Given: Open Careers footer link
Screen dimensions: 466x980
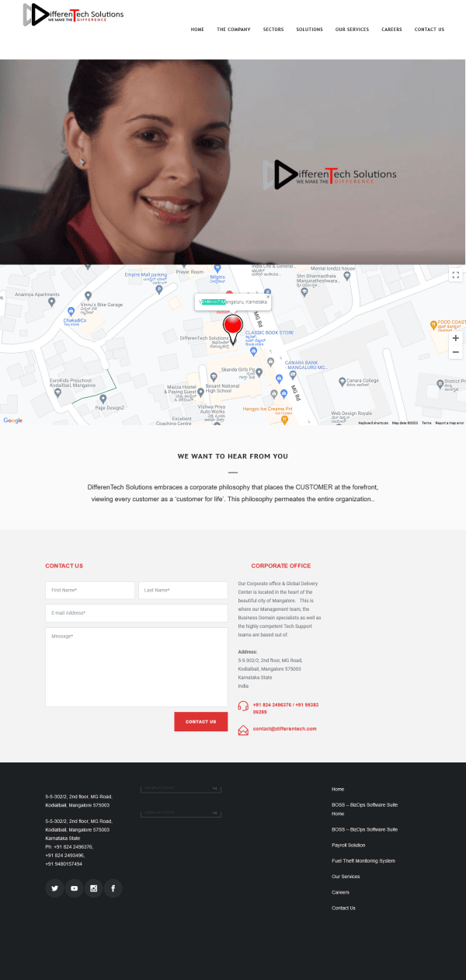Looking at the screenshot, I should pyautogui.click(x=340, y=892).
